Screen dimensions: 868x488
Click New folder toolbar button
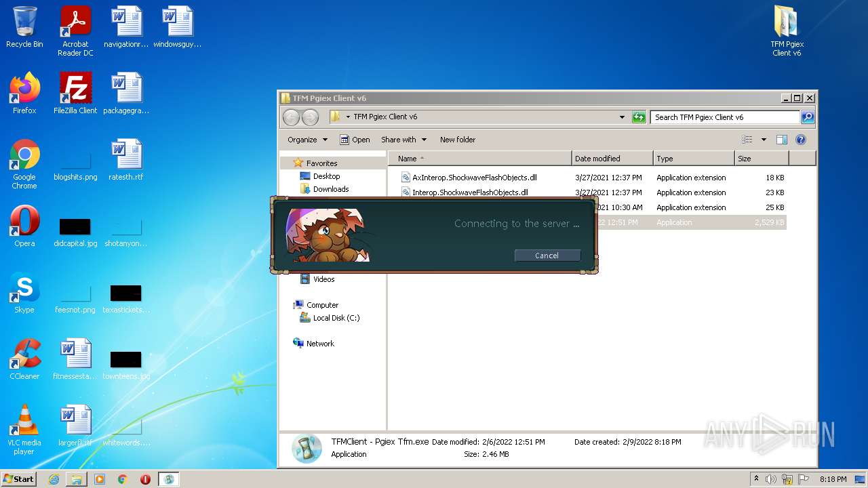[x=458, y=140]
